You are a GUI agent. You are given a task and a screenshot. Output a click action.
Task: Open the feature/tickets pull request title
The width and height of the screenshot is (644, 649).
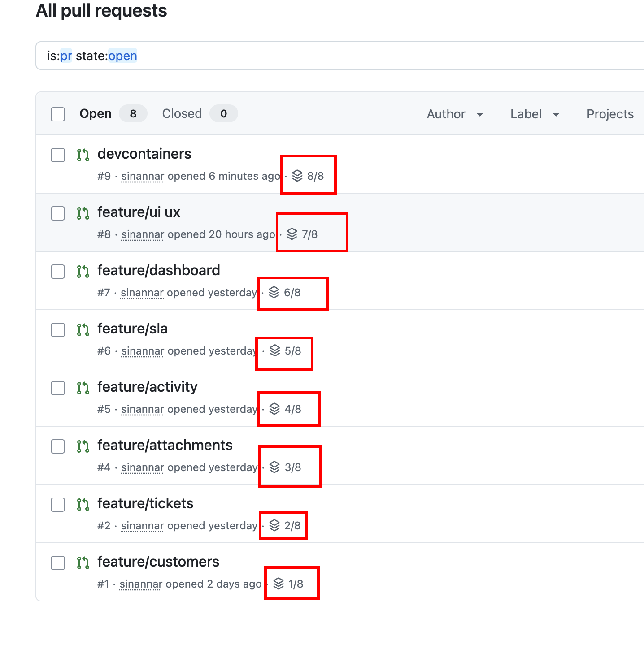(x=146, y=503)
